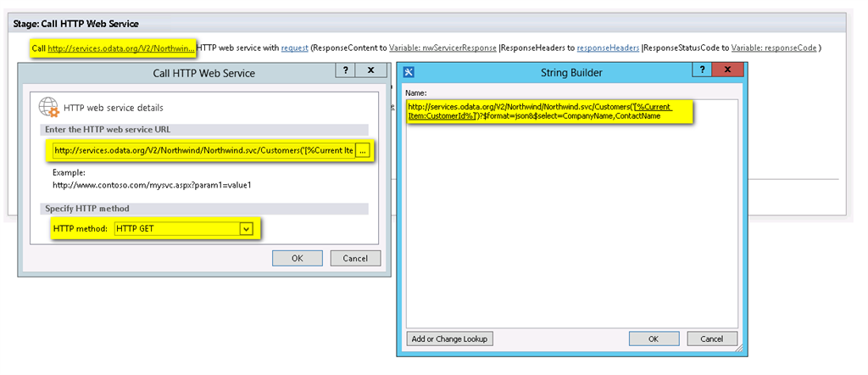868x375 pixels.
Task: Open string builder via ellipsis button
Action: 363,150
